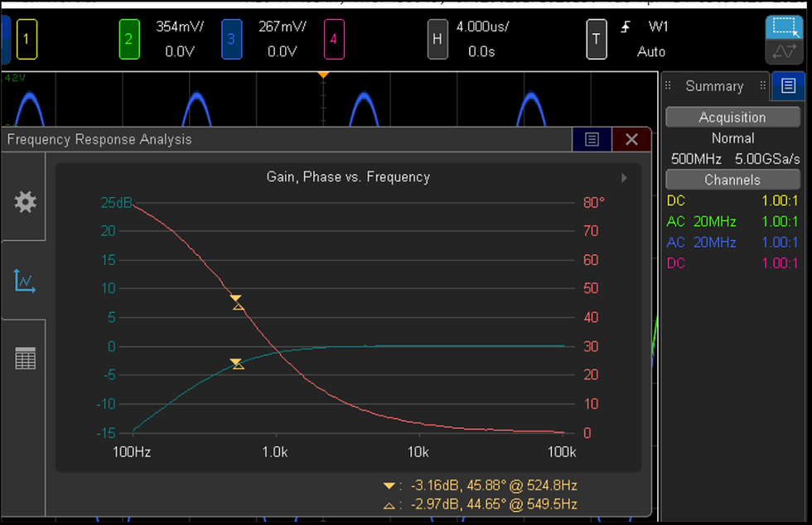Click the 25dB gain axis label
Screen dimensions: 812x525
116,202
